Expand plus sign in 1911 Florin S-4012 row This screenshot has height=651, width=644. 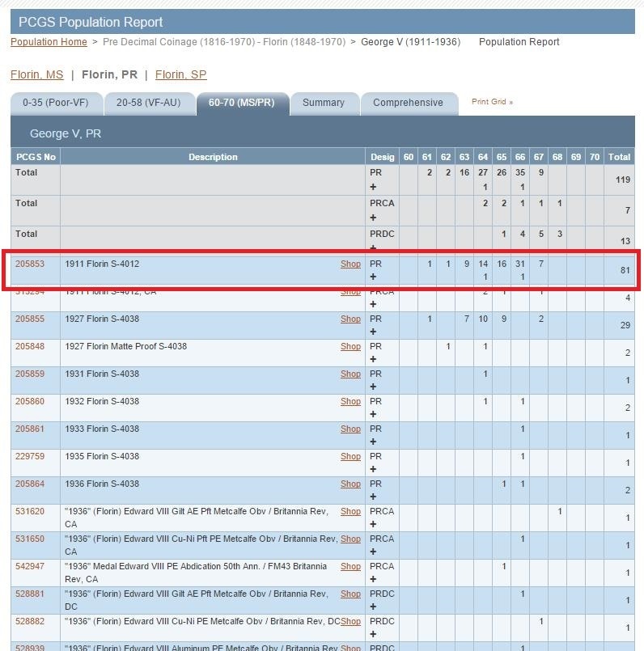373,277
